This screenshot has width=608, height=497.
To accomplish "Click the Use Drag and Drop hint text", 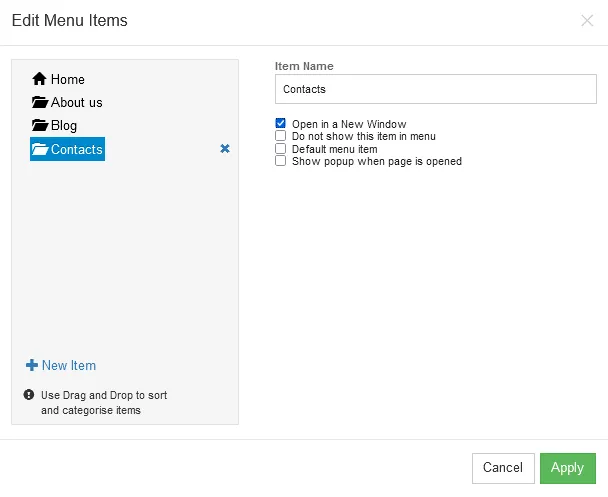I will [104, 402].
